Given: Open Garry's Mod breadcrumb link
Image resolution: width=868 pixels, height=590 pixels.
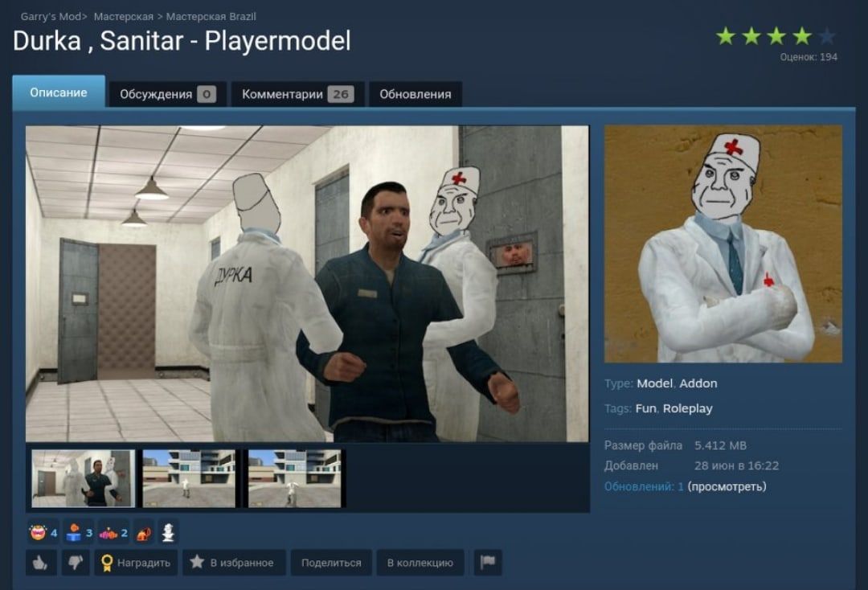Looking at the screenshot, I should point(51,17).
